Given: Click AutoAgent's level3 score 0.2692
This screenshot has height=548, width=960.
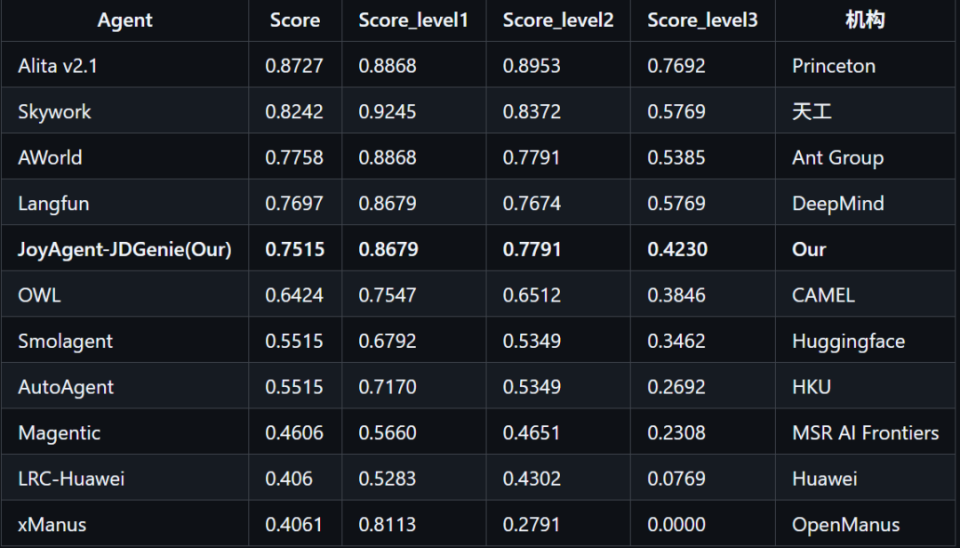Looking at the screenshot, I should pyautogui.click(x=677, y=387).
